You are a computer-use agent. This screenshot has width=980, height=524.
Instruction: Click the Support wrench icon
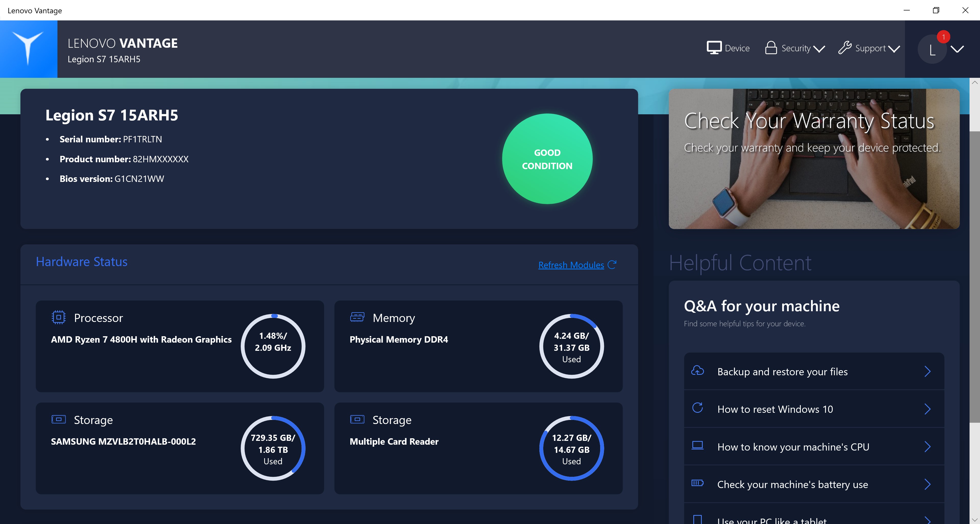[x=844, y=48]
